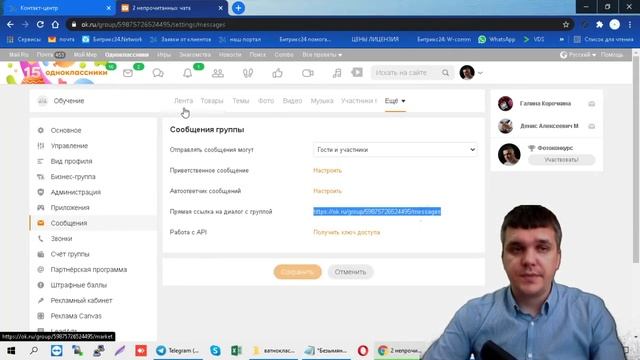Open TeamViewer icon on the taskbar

point(56,351)
